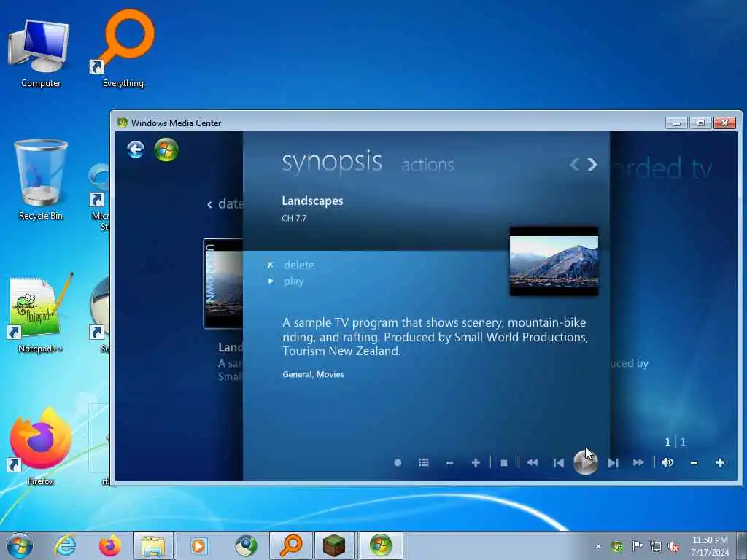This screenshot has height=560, width=747.
Task: Click channel up plus button
Action: tap(476, 462)
